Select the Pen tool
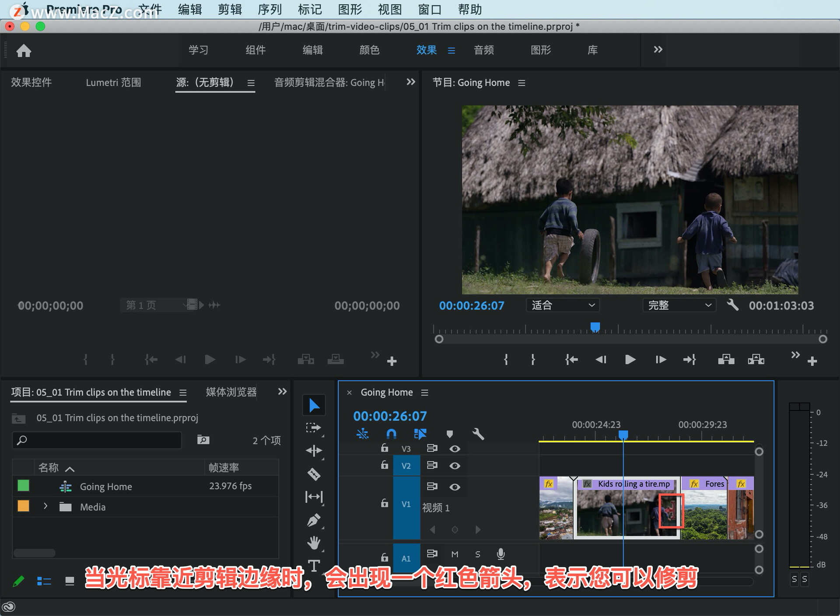Screen dimensions: 840x616 pyautogui.click(x=314, y=520)
